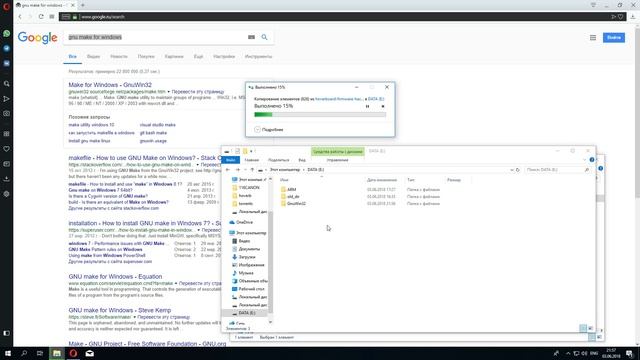Select the GnuWin32 folder in Explorer

click(x=296, y=204)
